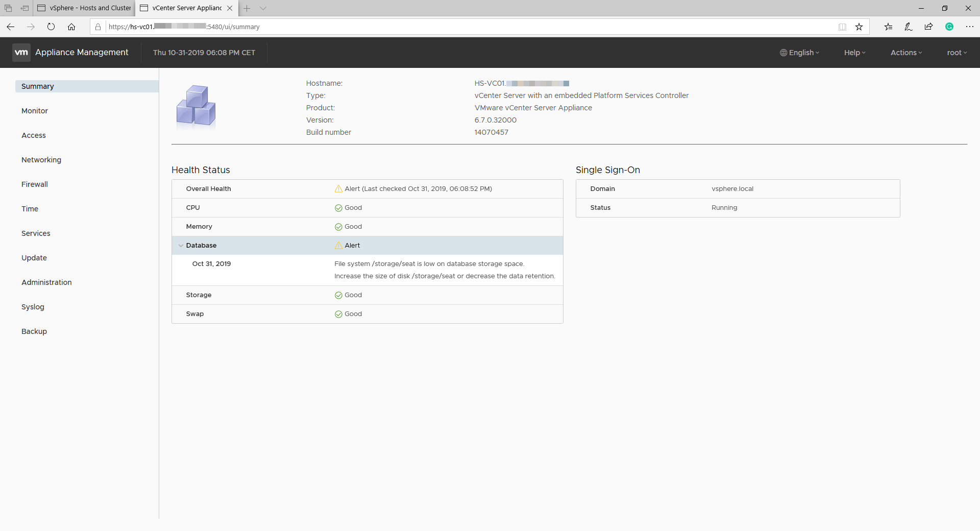Image resolution: width=980 pixels, height=531 pixels.
Task: Click the Oct 31, 2019 database entry
Action: click(211, 264)
